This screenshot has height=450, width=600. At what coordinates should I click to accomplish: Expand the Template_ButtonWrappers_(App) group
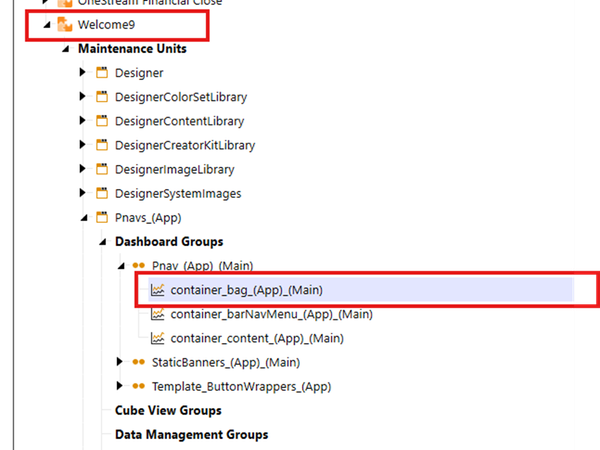point(120,386)
